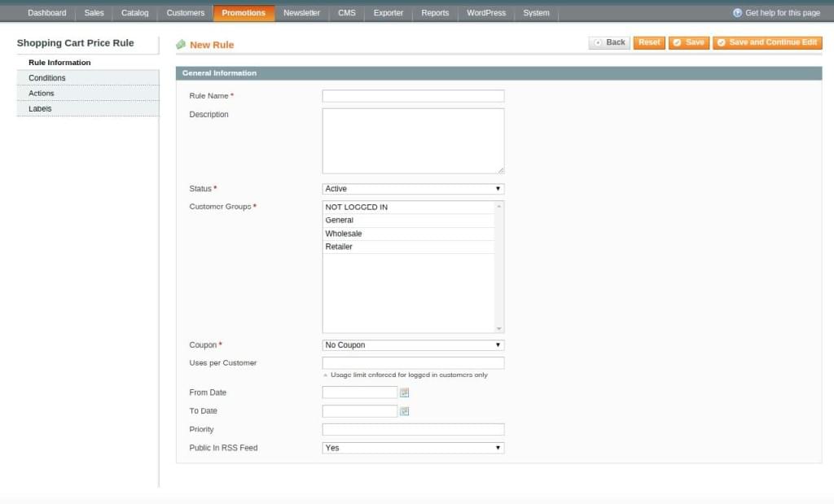
Task: Focus the Rule Name text field
Action: (413, 96)
